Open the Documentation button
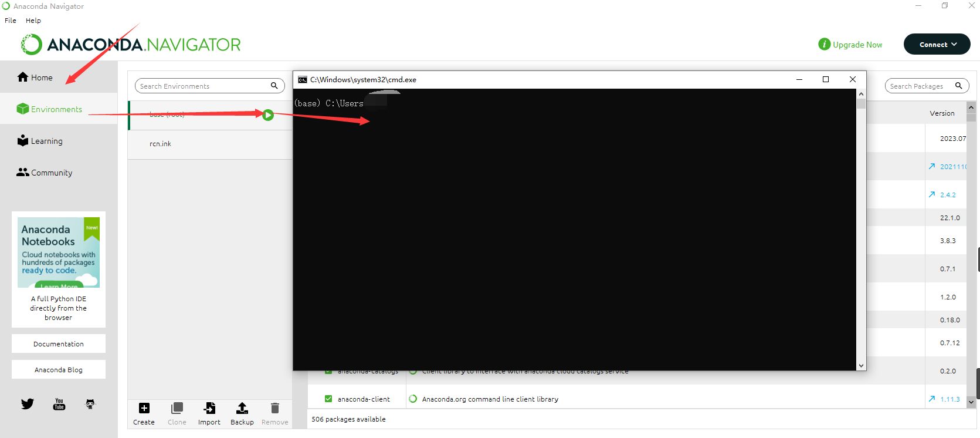980x438 pixels. coord(59,343)
